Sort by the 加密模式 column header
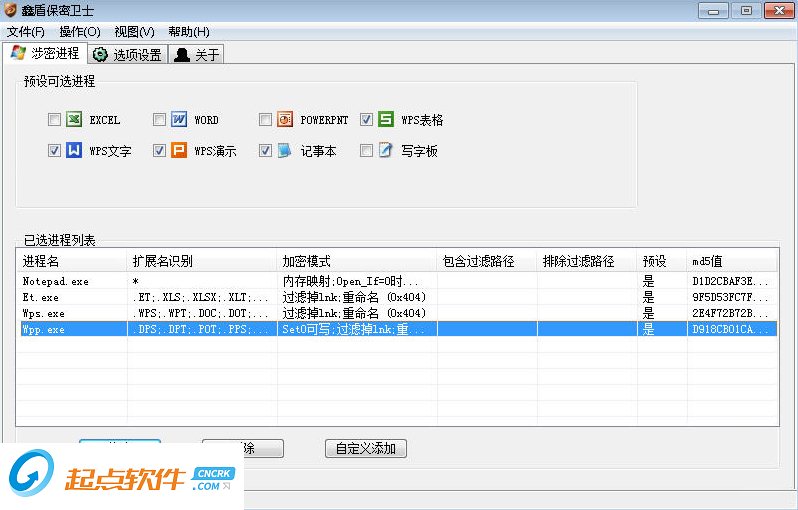Image resolution: width=798 pixels, height=510 pixels. [x=357, y=261]
